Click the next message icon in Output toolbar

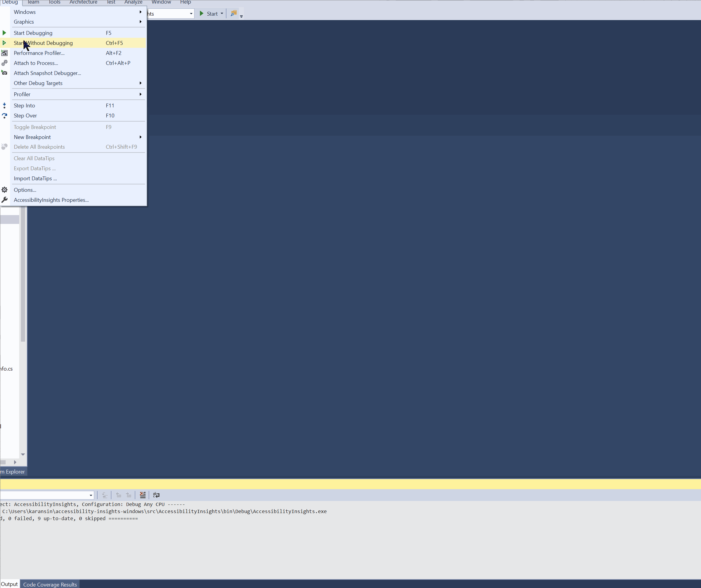pos(129,495)
